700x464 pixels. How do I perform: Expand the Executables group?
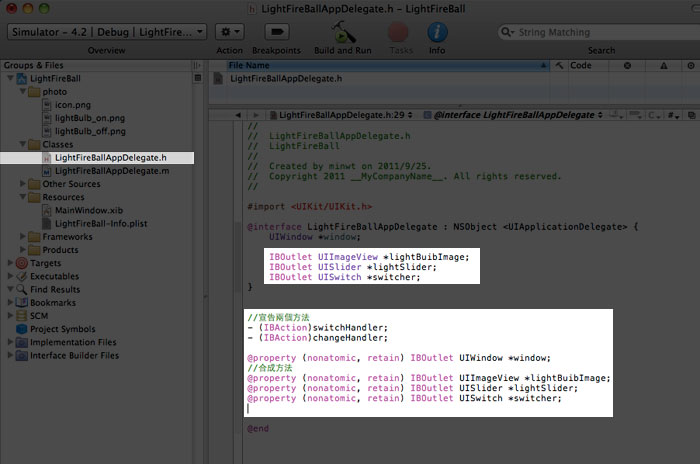pos(10,276)
